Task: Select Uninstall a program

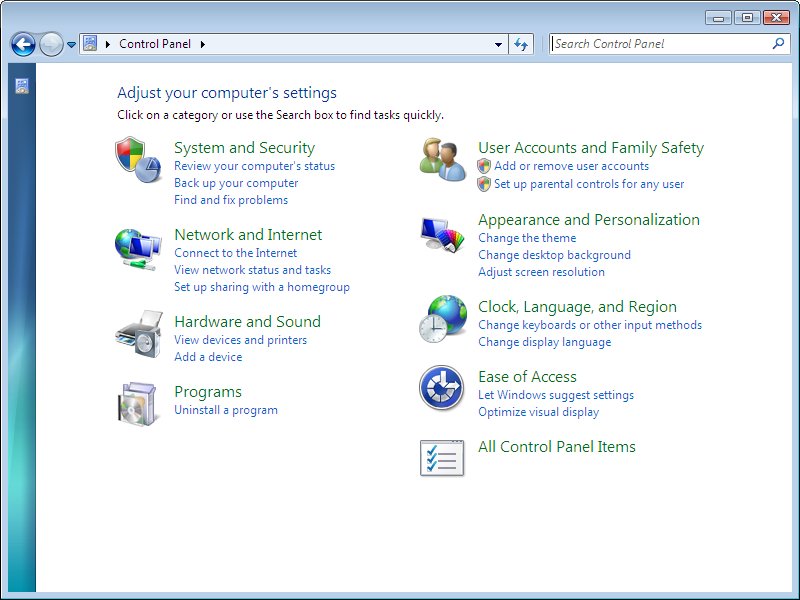Action: pos(226,410)
